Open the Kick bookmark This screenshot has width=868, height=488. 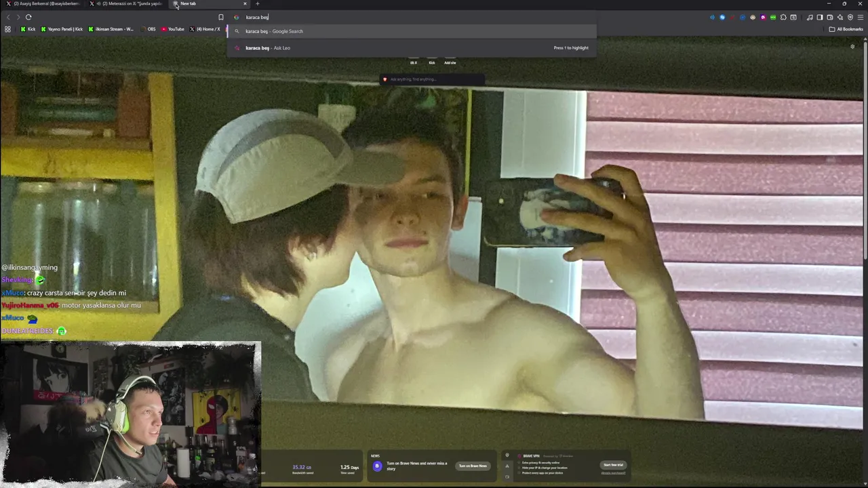coord(28,29)
